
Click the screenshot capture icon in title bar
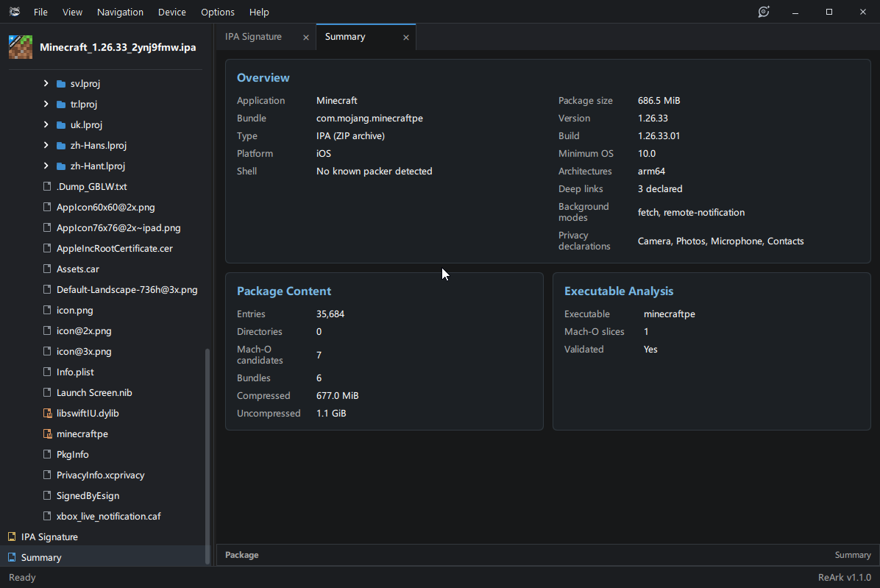763,12
